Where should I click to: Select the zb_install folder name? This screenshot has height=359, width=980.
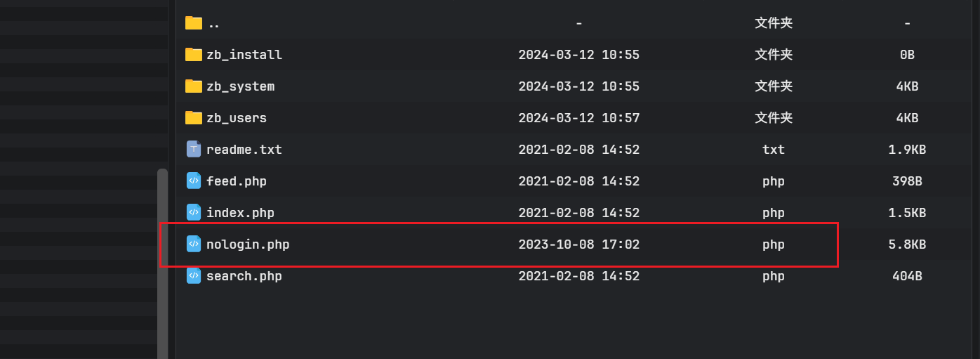click(244, 55)
